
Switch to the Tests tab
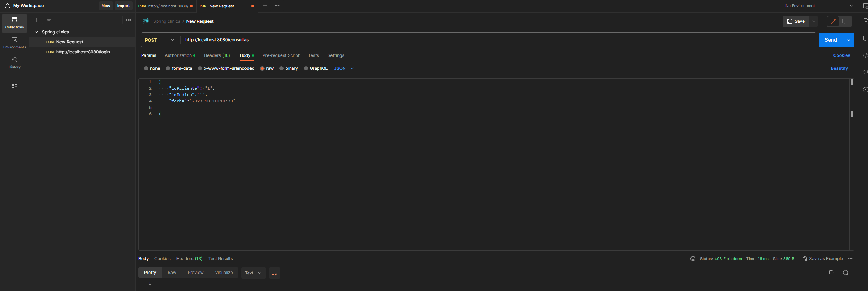(x=313, y=55)
